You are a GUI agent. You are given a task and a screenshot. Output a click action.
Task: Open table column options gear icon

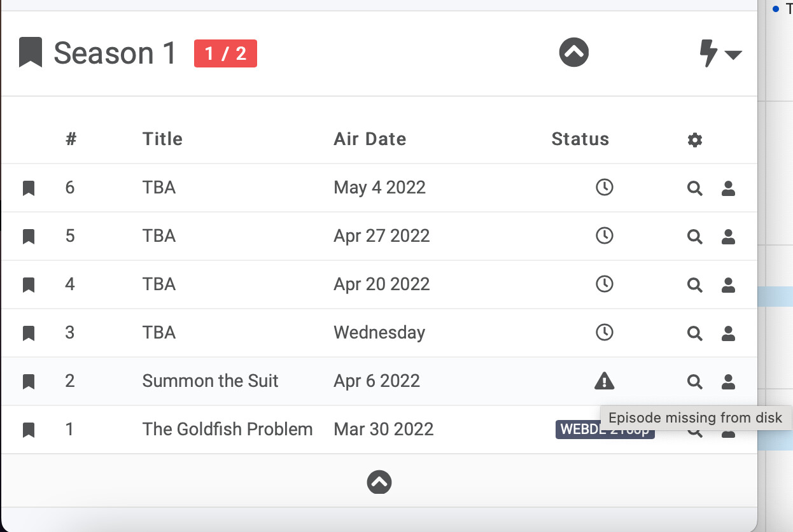pyautogui.click(x=695, y=140)
